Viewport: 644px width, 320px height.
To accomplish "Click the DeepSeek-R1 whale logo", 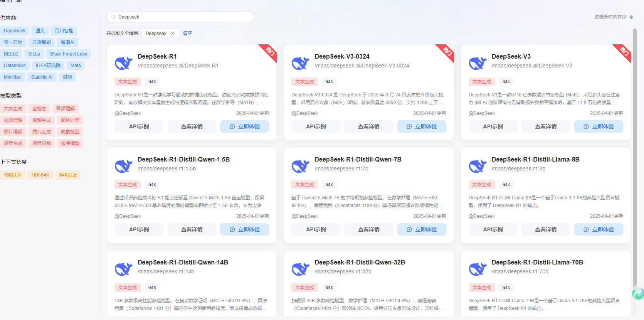I will (124, 62).
